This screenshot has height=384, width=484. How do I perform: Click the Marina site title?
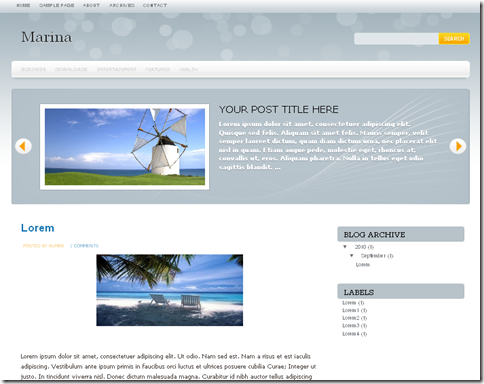[x=46, y=37]
